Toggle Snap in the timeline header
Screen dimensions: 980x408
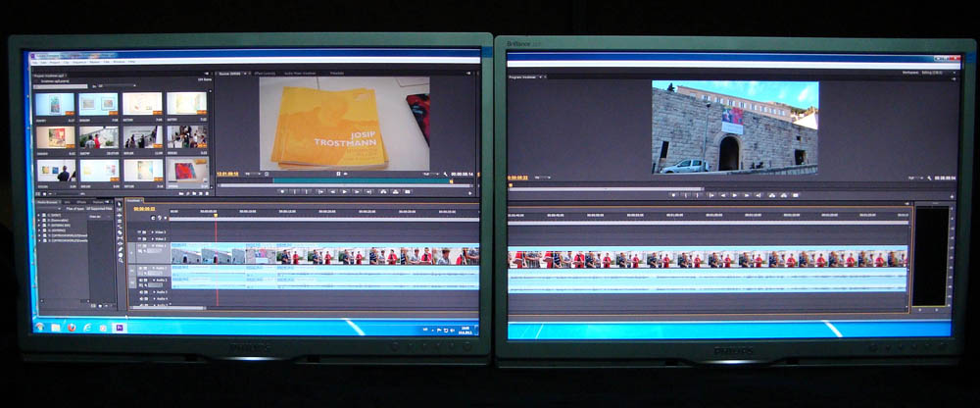coord(153,218)
